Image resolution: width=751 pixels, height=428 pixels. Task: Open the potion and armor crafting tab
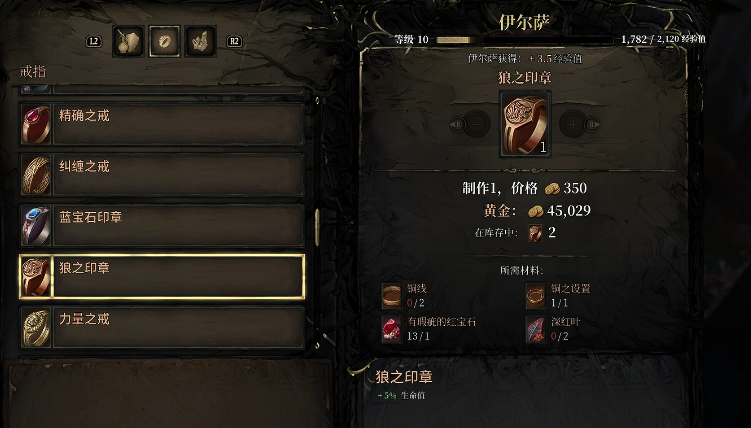coord(128,41)
